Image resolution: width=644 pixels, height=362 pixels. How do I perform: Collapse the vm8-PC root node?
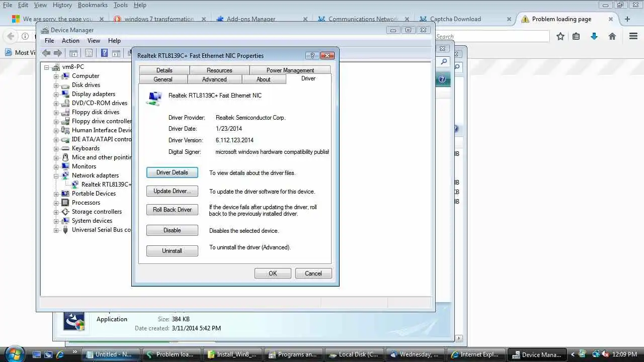point(47,67)
